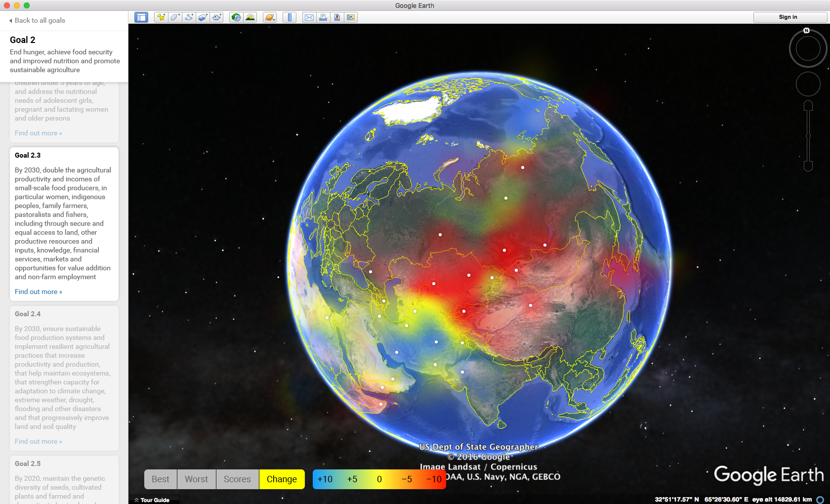830x504 pixels.
Task: Click the Print icon
Action: click(323, 17)
